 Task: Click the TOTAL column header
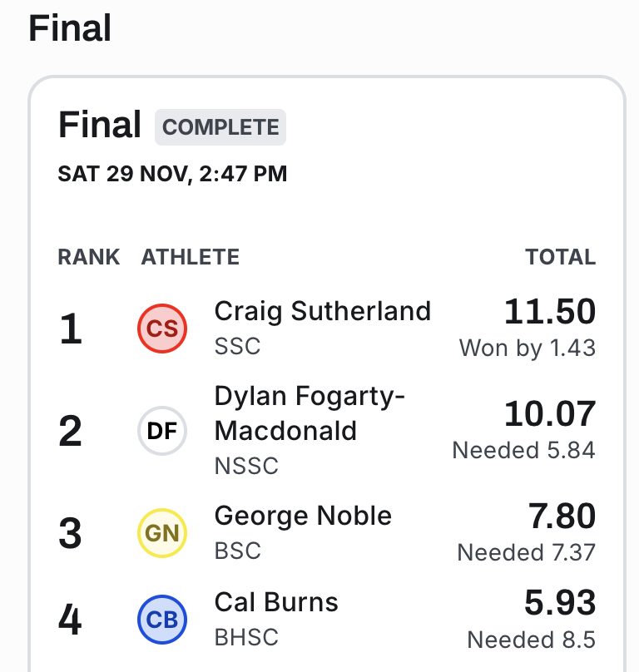point(560,257)
